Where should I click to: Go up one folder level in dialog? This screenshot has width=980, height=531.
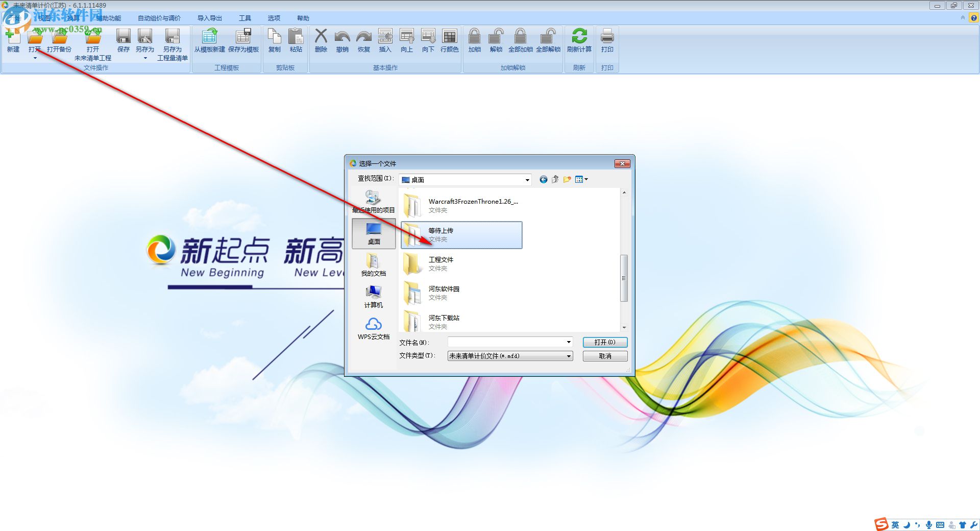(555, 179)
